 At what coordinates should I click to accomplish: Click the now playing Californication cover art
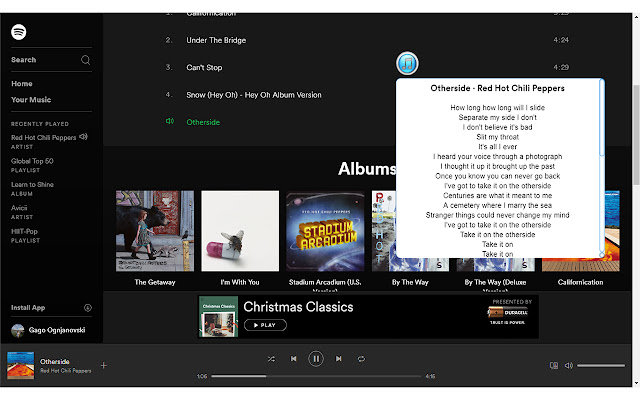coord(20,365)
